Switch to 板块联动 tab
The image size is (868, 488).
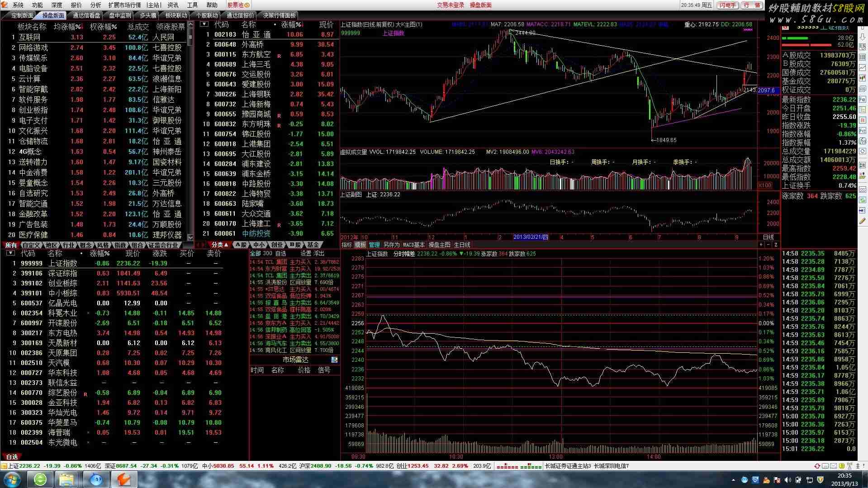coord(176,15)
